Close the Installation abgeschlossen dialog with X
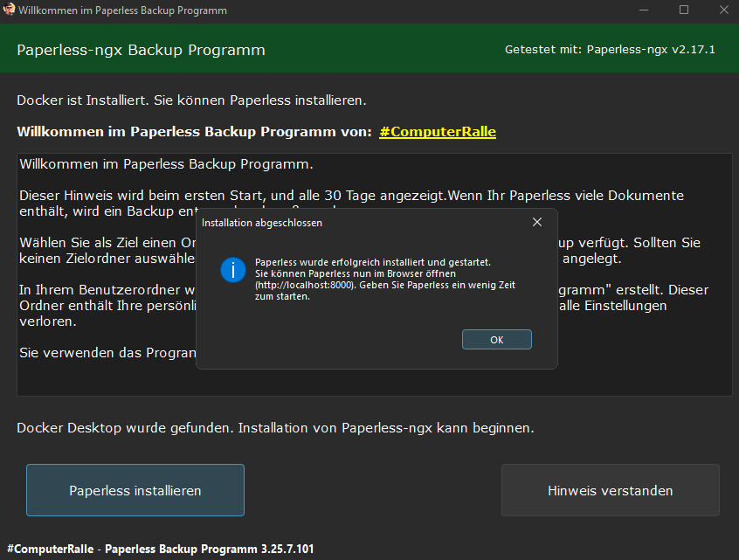 coord(537,223)
